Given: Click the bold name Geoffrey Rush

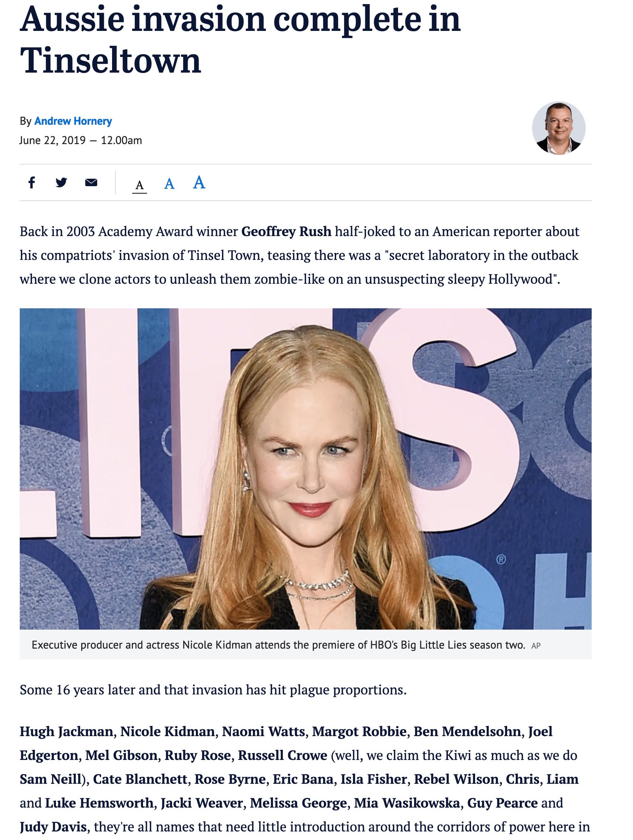Looking at the screenshot, I should [x=286, y=231].
